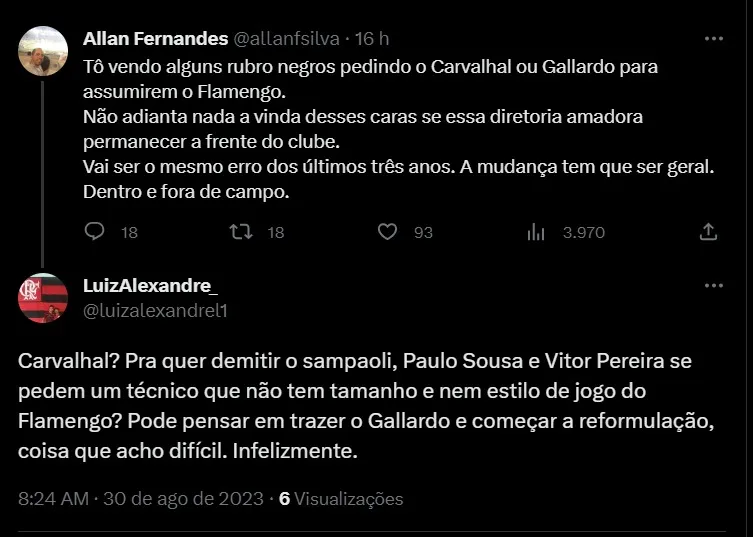753x537 pixels.
Task: Open Allan Fernandes display name link
Action: 155,39
